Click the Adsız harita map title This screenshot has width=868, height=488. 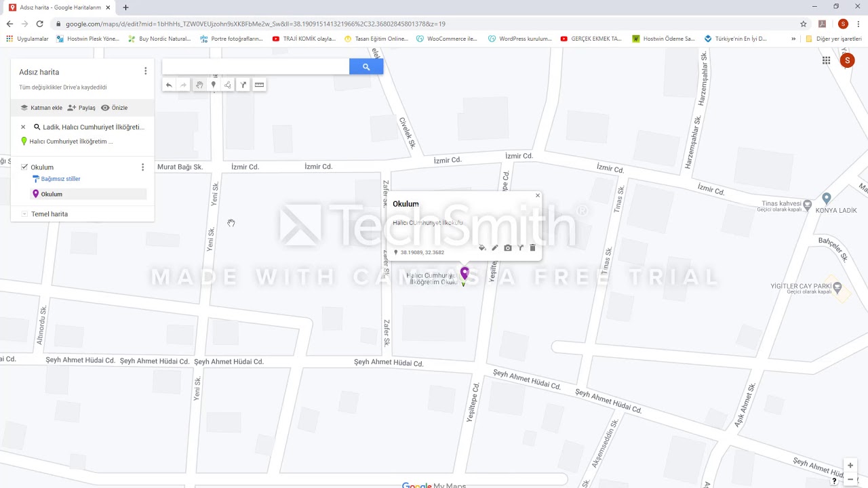[x=39, y=72]
